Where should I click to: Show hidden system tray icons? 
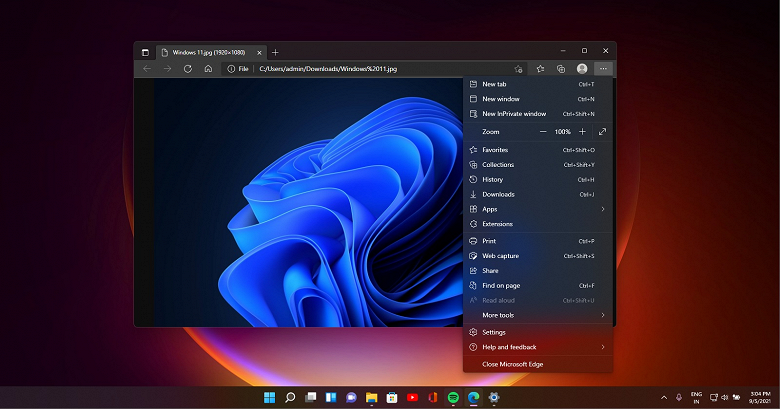tap(663, 397)
